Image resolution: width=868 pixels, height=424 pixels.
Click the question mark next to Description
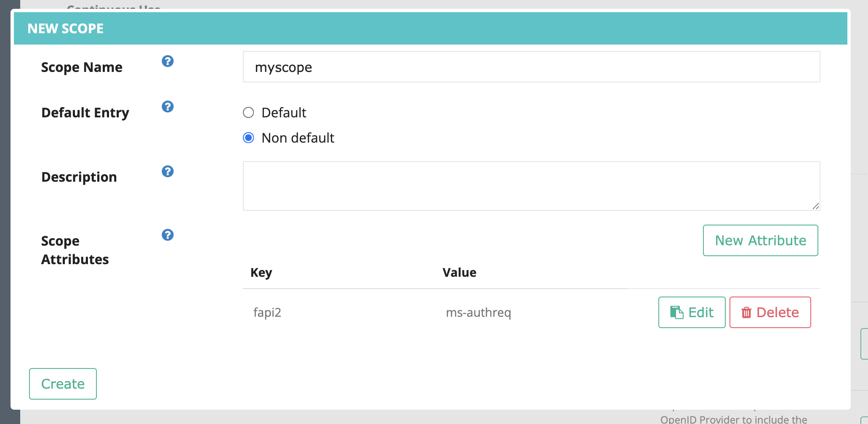pyautogui.click(x=168, y=172)
